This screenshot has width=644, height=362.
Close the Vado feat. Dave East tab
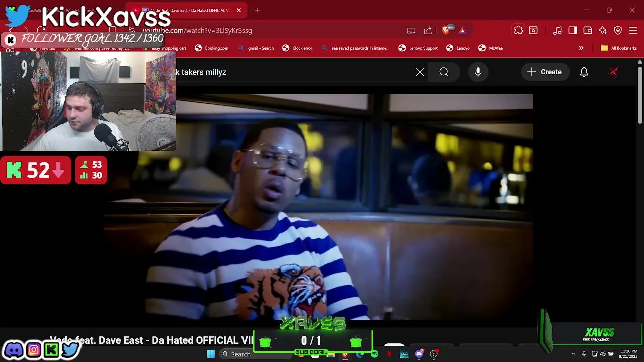point(239,10)
